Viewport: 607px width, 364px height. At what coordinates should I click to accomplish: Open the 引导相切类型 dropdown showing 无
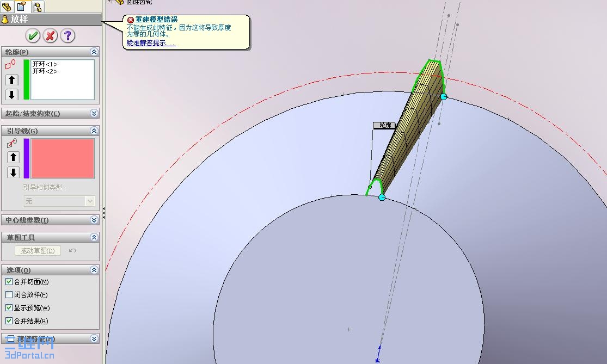[60, 201]
